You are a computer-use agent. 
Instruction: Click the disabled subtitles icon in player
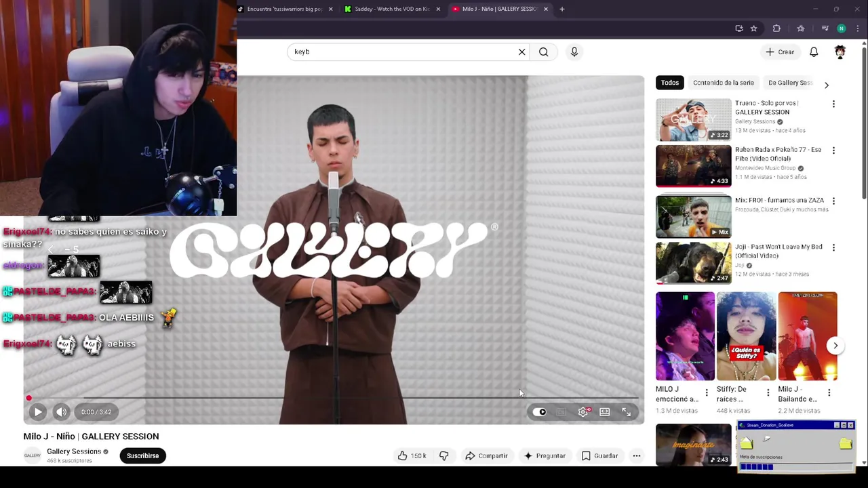click(561, 411)
